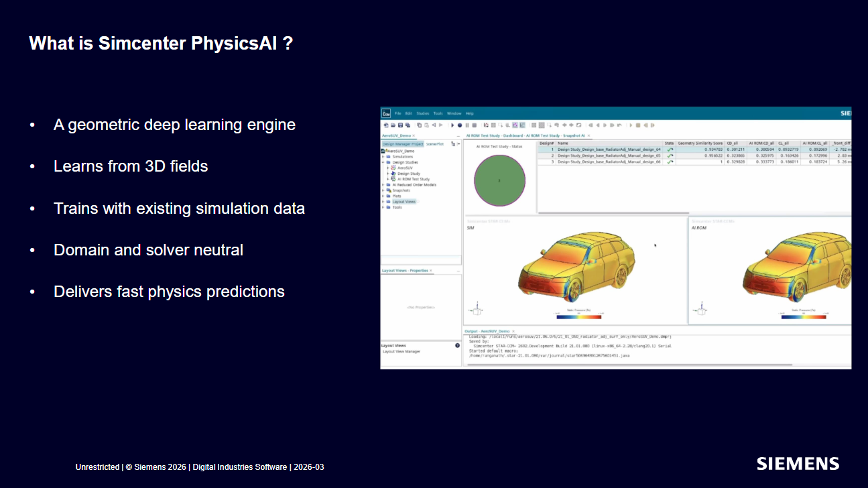This screenshot has width=868, height=488.
Task: Switch to the Scene/Plot tab
Action: [435, 143]
